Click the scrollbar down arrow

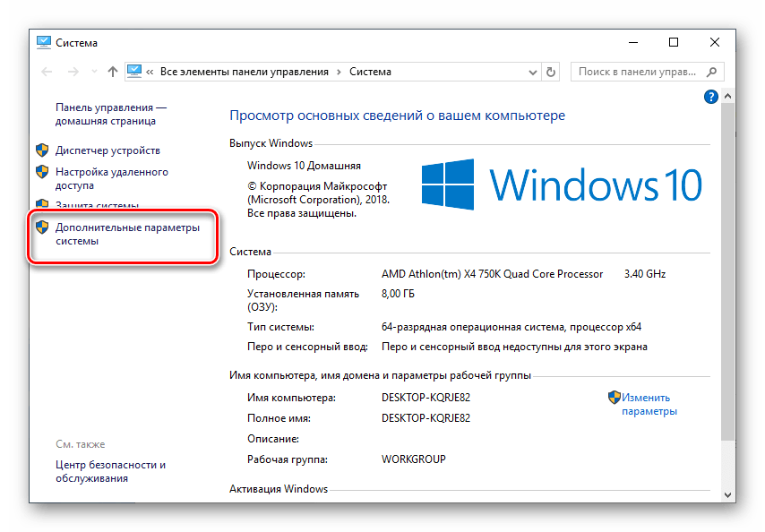pos(728,495)
